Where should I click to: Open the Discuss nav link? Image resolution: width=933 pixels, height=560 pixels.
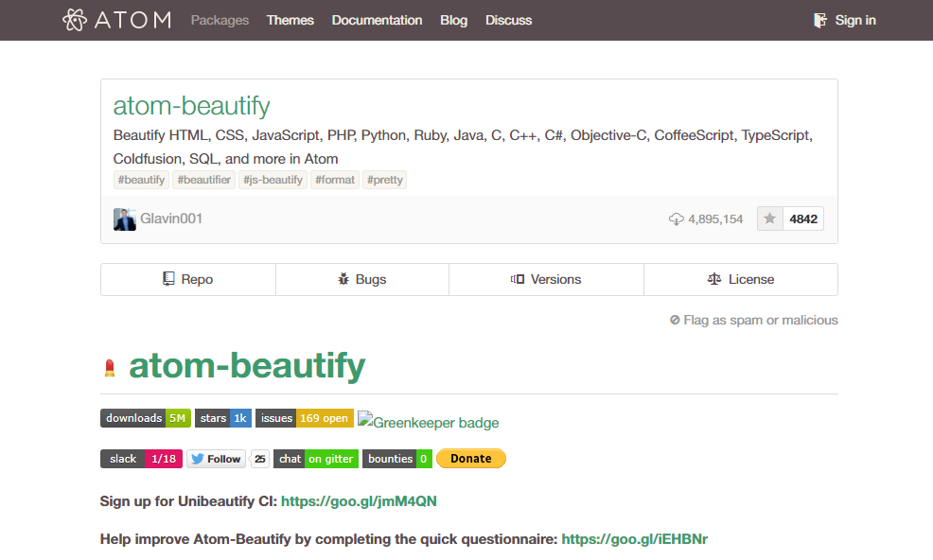click(508, 20)
